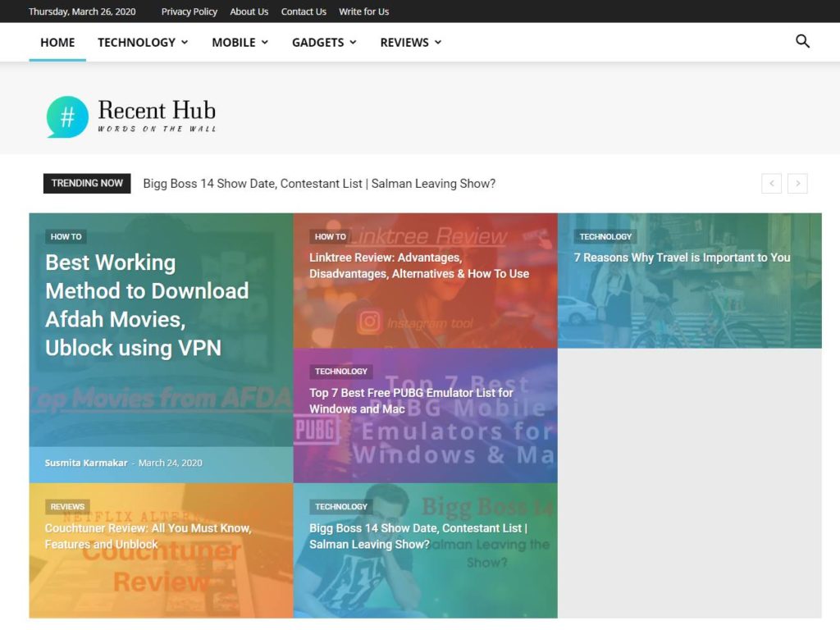
Task: Show next trending headline arrow
Action: [797, 183]
